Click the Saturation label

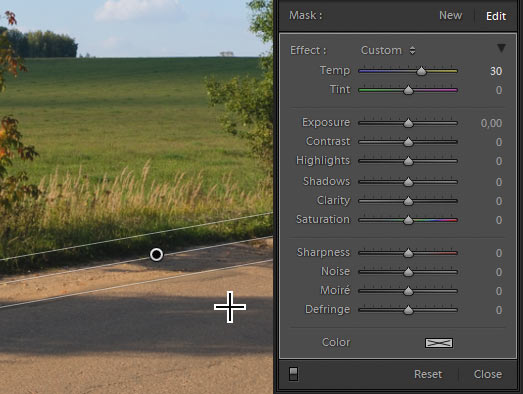coord(323,219)
